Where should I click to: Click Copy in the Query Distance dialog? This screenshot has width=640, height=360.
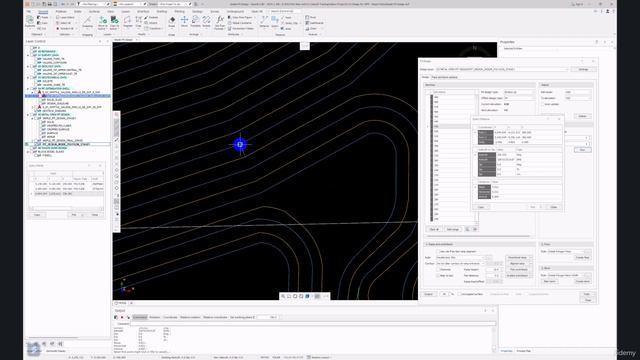pyautogui.click(x=481, y=207)
